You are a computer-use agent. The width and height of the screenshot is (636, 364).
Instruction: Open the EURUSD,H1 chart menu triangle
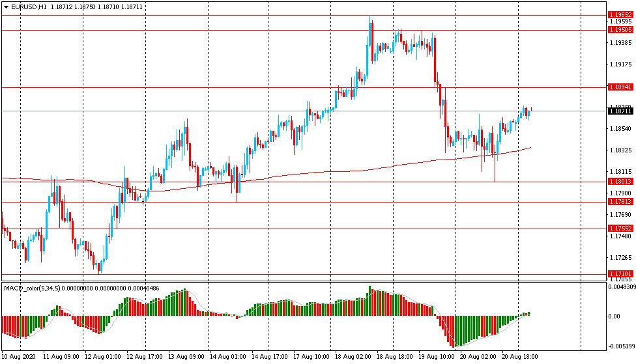point(6,7)
